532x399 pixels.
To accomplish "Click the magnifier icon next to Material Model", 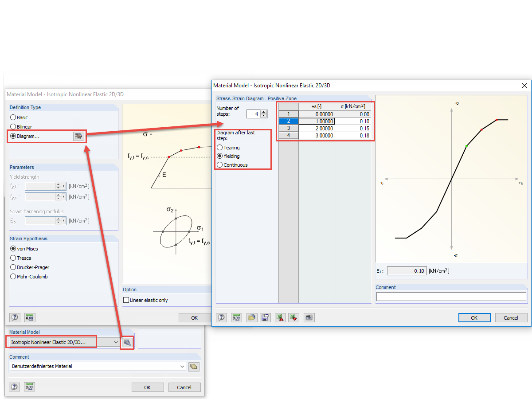I will click(x=127, y=342).
